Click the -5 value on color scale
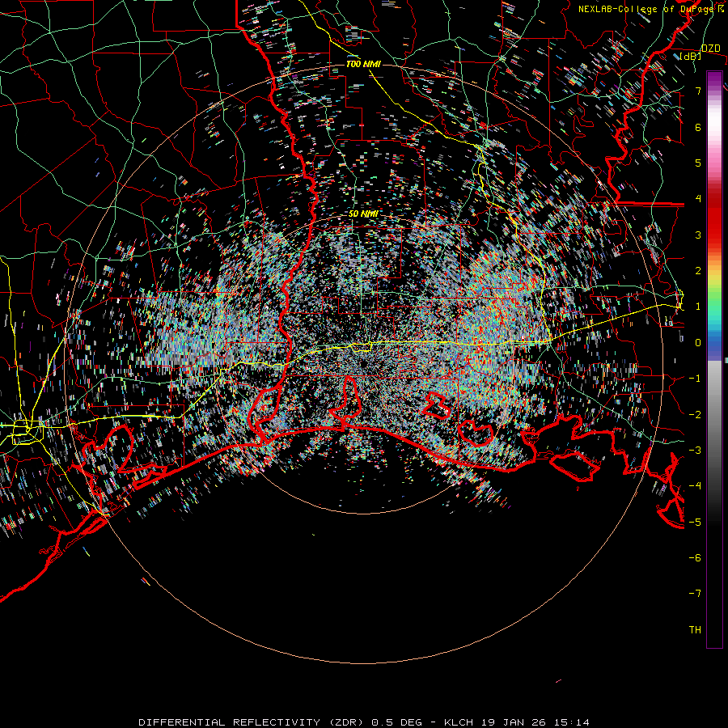The width and height of the screenshot is (728, 728). (x=695, y=523)
